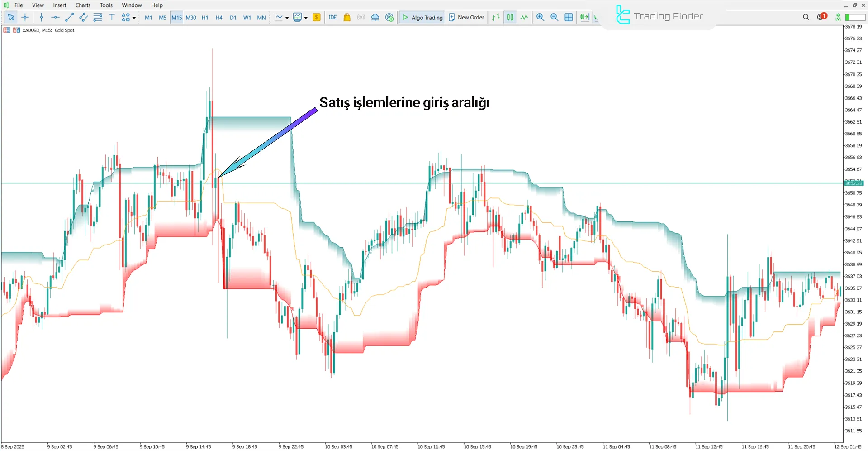Open the Insert menu
The height and width of the screenshot is (451, 868).
pyautogui.click(x=59, y=5)
